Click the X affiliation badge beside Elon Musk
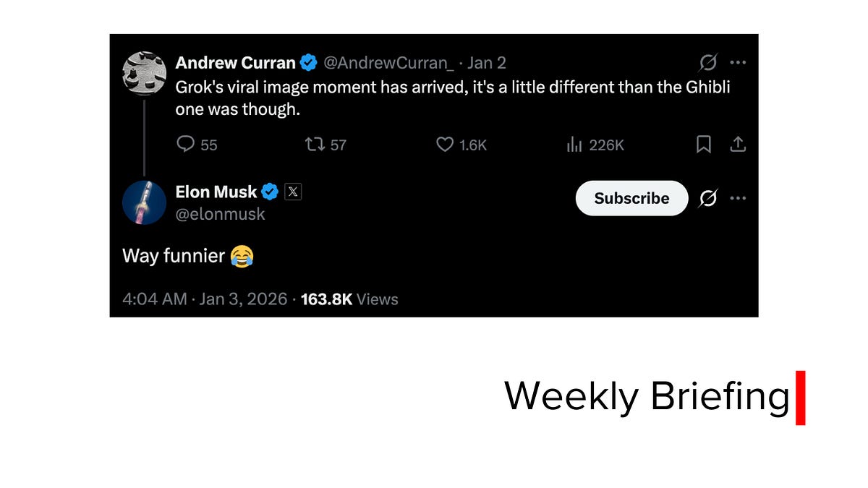This screenshot has height=488, width=868. tap(293, 192)
